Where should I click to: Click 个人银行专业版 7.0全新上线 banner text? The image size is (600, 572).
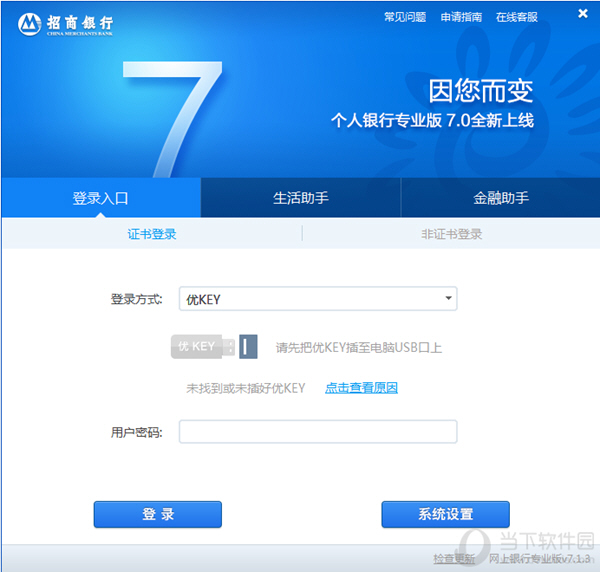tap(432, 120)
